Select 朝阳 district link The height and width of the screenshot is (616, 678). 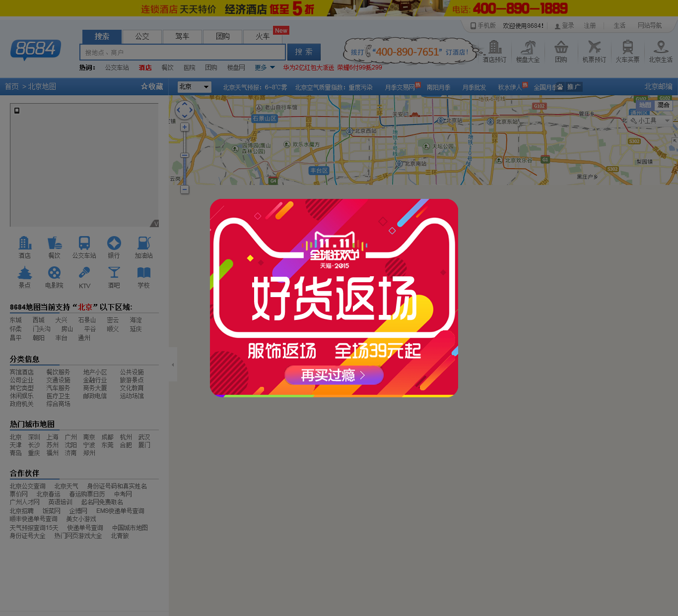39,338
